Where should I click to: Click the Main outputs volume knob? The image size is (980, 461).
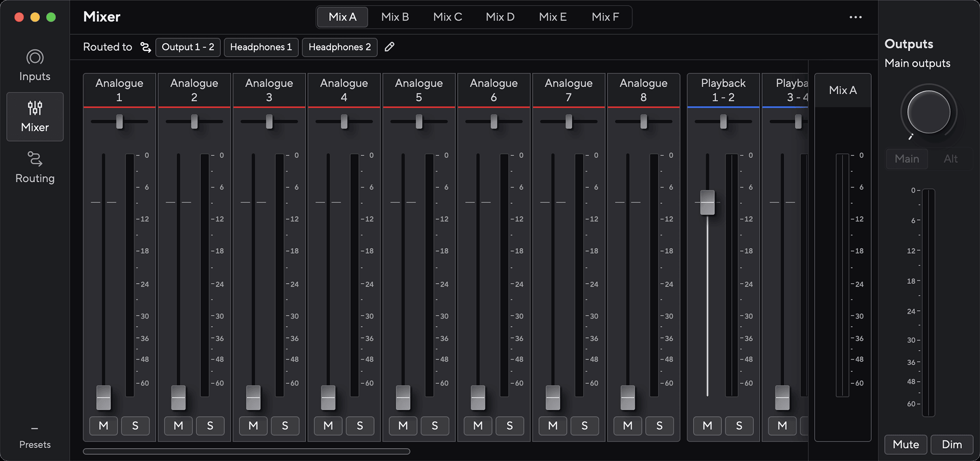click(x=929, y=112)
